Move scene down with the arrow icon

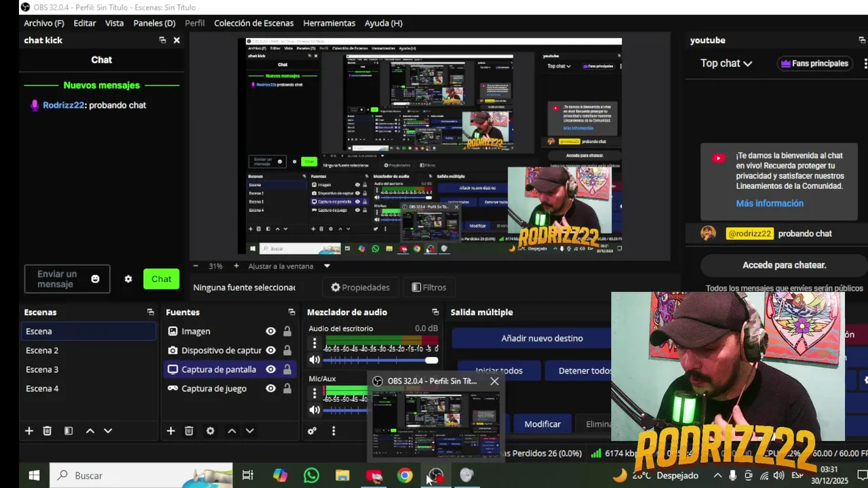tap(108, 430)
